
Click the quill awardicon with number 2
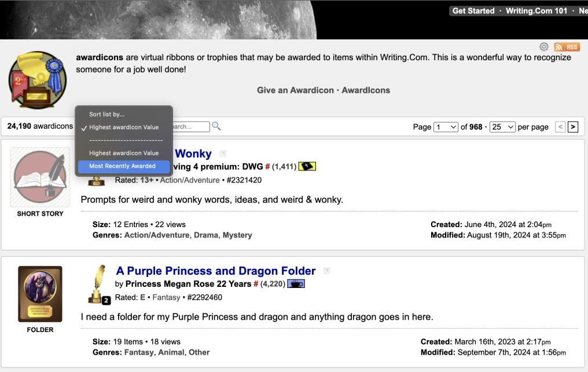coord(98,285)
